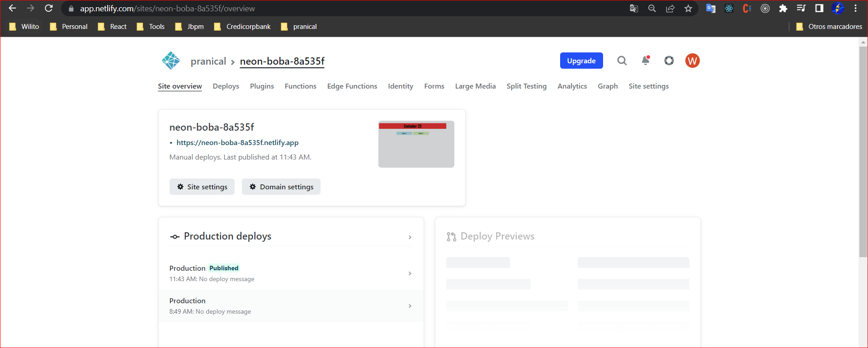Open the browser zoom magnifier icon
The width and height of the screenshot is (868, 348).
(x=652, y=9)
